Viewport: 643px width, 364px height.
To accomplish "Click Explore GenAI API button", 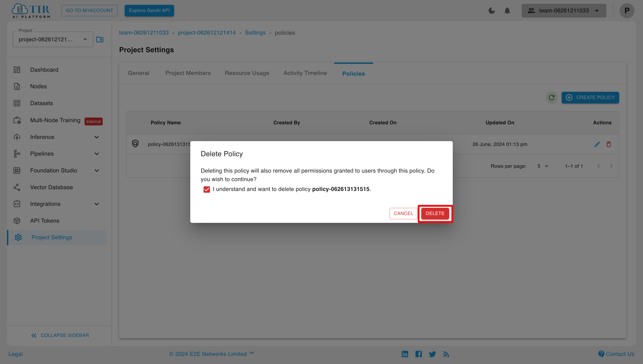I will tap(149, 10).
